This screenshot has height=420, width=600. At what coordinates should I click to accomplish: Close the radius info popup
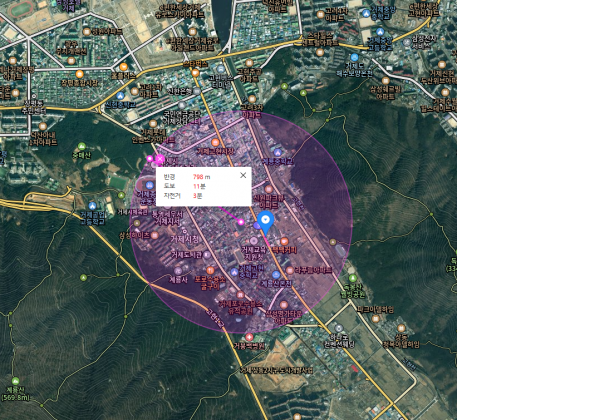pos(243,175)
